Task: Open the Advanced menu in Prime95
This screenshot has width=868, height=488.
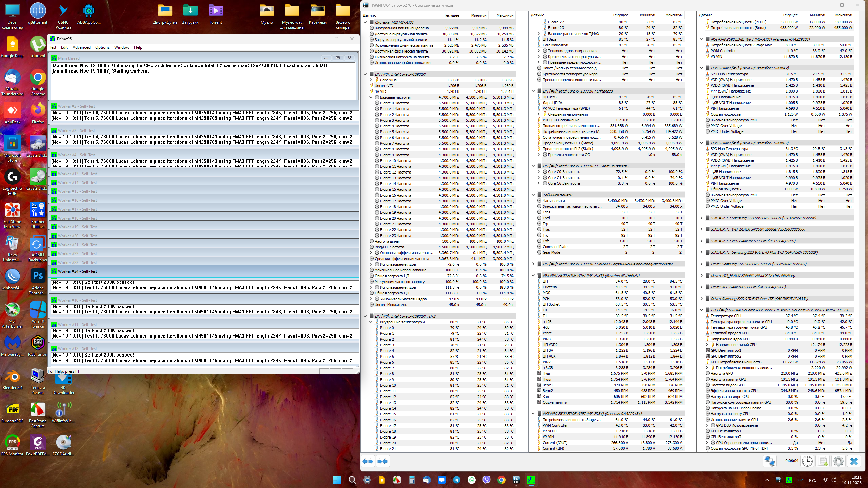Action: [81, 47]
